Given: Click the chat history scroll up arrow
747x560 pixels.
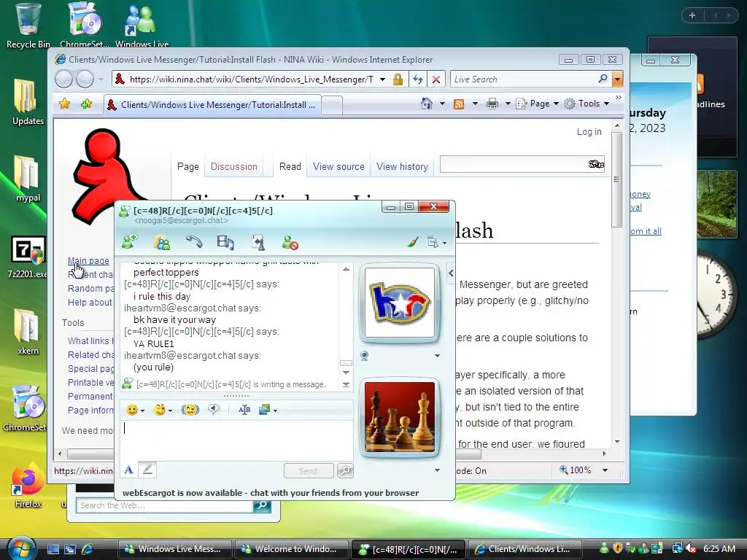Looking at the screenshot, I should coord(346,269).
